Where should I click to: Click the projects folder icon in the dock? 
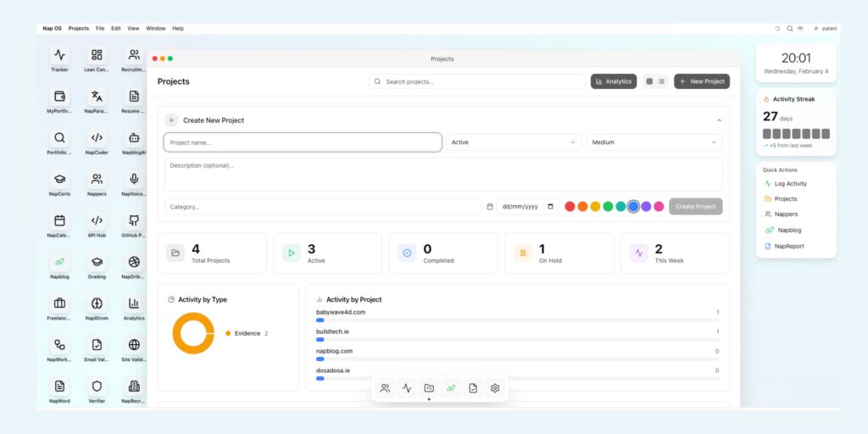[429, 388]
